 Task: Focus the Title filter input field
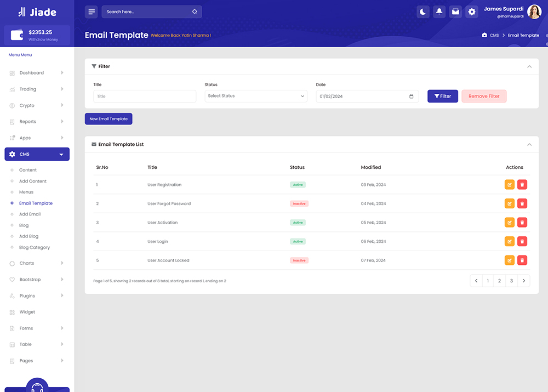(145, 96)
